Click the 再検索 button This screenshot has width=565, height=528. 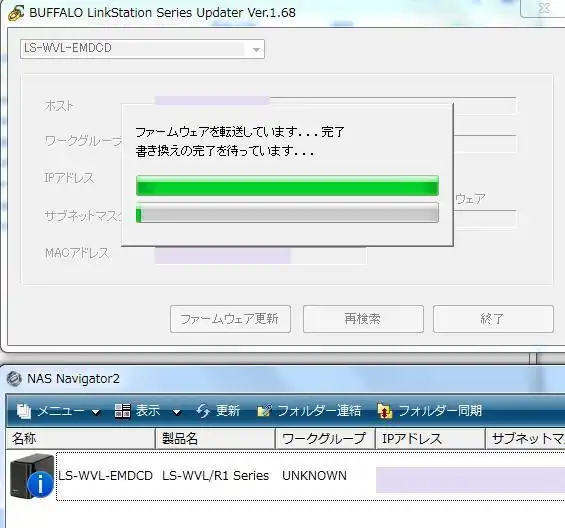click(x=363, y=319)
